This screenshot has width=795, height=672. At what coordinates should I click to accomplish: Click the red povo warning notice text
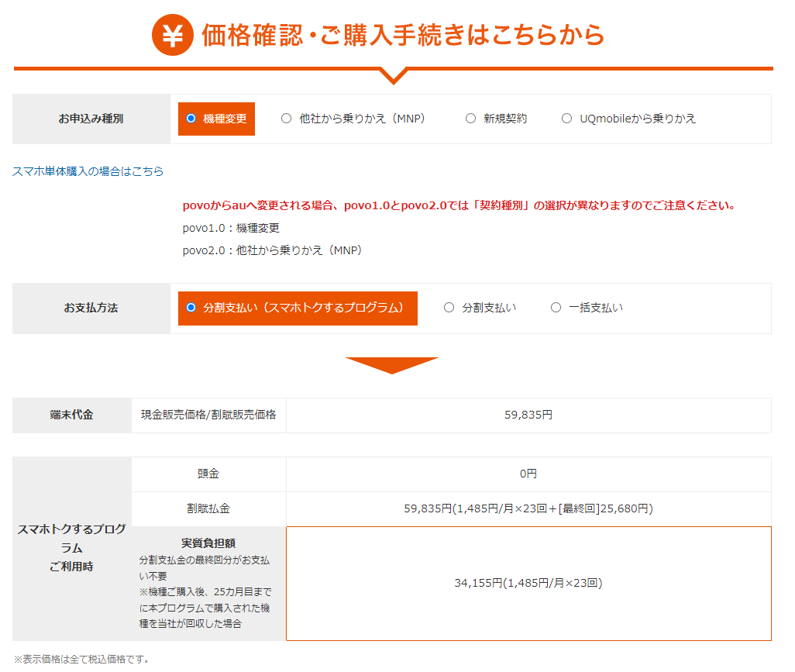point(459,206)
